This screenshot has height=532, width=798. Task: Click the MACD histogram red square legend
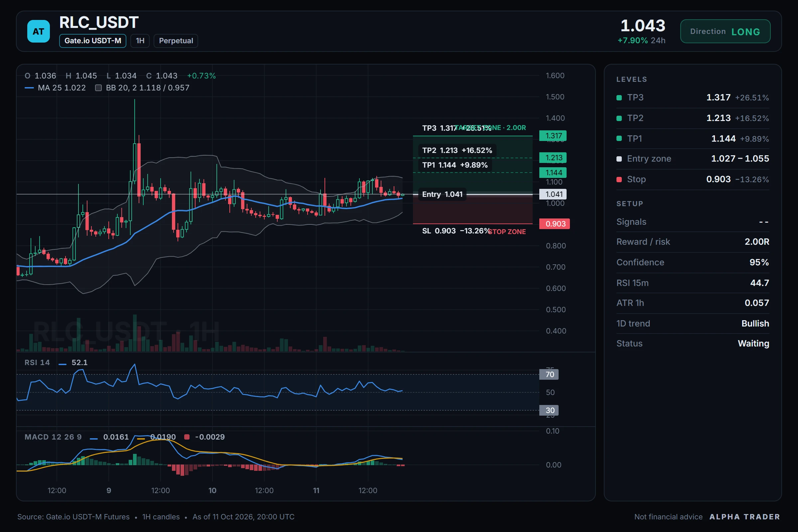187,437
